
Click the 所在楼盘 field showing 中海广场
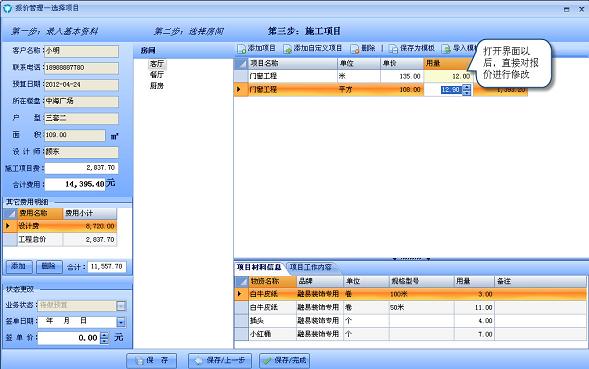pos(82,101)
